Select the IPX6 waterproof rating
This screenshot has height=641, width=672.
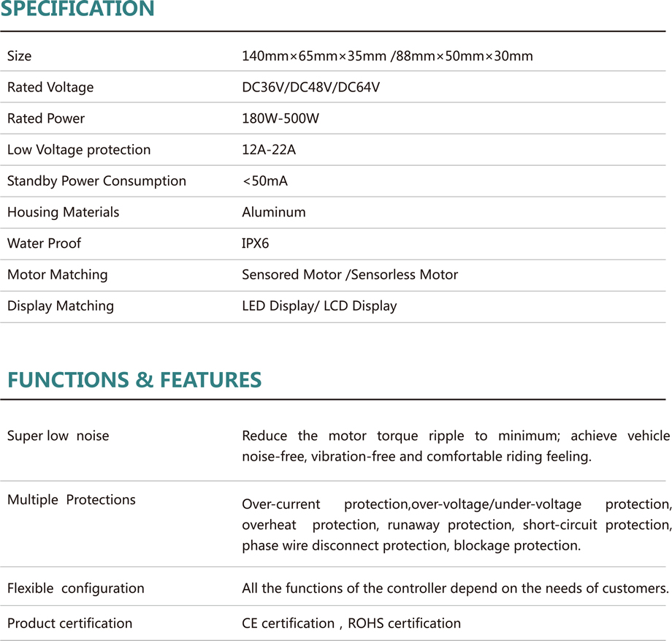256,243
